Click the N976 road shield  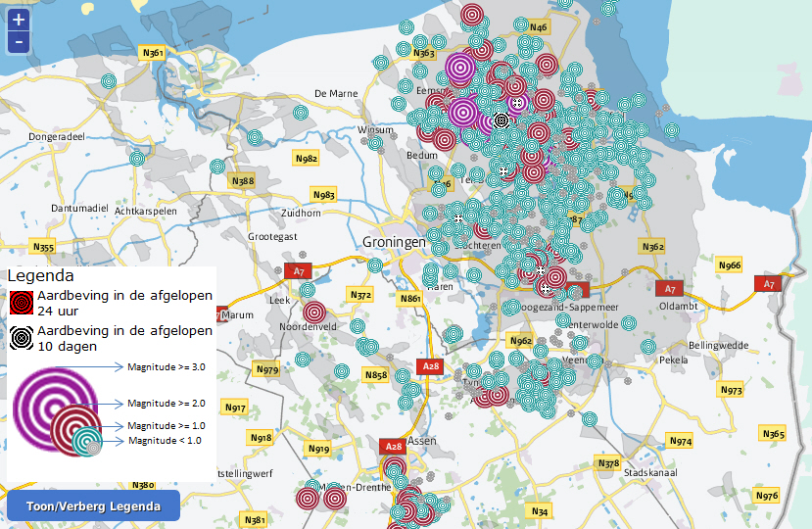tap(767, 496)
